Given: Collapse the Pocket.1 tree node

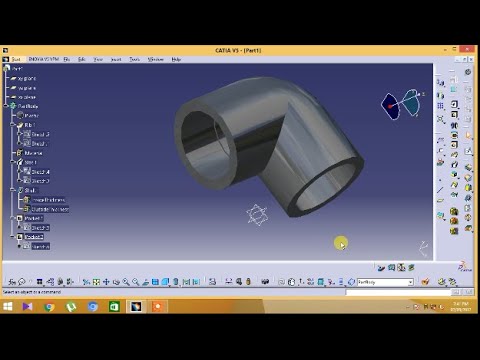Looking at the screenshot, I should click(x=13, y=218).
